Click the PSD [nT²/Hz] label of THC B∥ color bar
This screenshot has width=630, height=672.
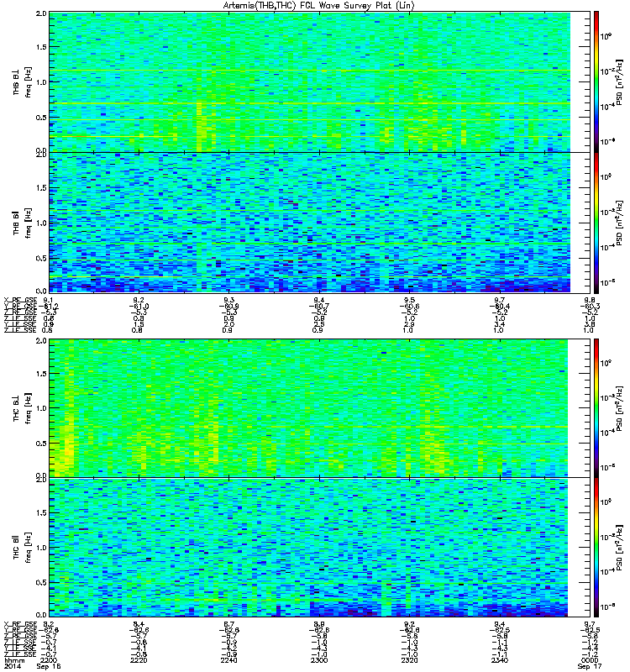click(x=620, y=548)
